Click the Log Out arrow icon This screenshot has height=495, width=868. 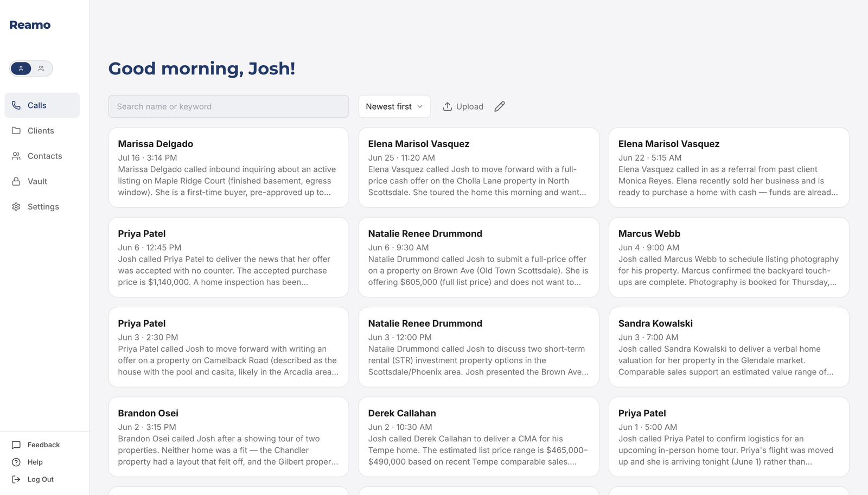tap(16, 480)
